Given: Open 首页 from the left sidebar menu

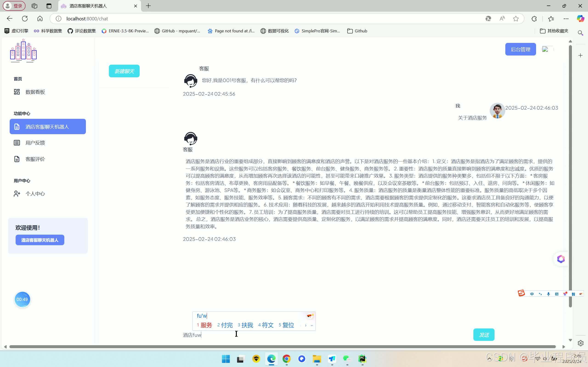Looking at the screenshot, I should pyautogui.click(x=17, y=79).
